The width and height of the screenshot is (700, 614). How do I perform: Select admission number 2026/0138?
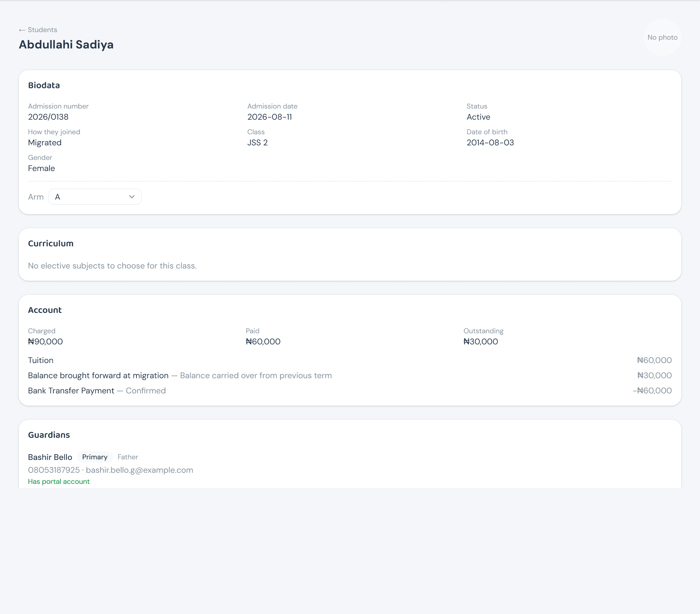(48, 117)
